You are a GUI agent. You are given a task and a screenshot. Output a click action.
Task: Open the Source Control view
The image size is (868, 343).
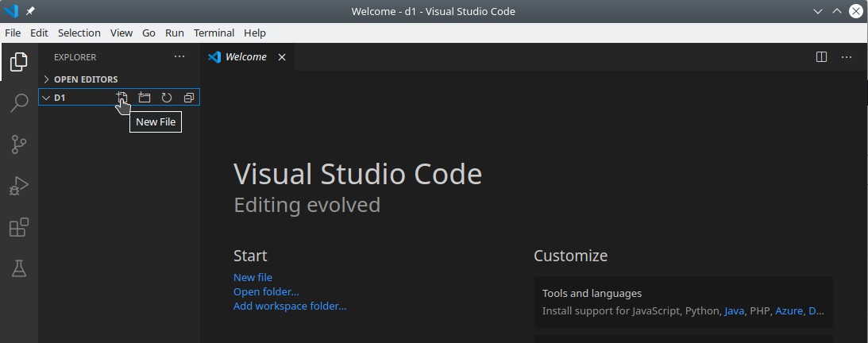(x=19, y=145)
